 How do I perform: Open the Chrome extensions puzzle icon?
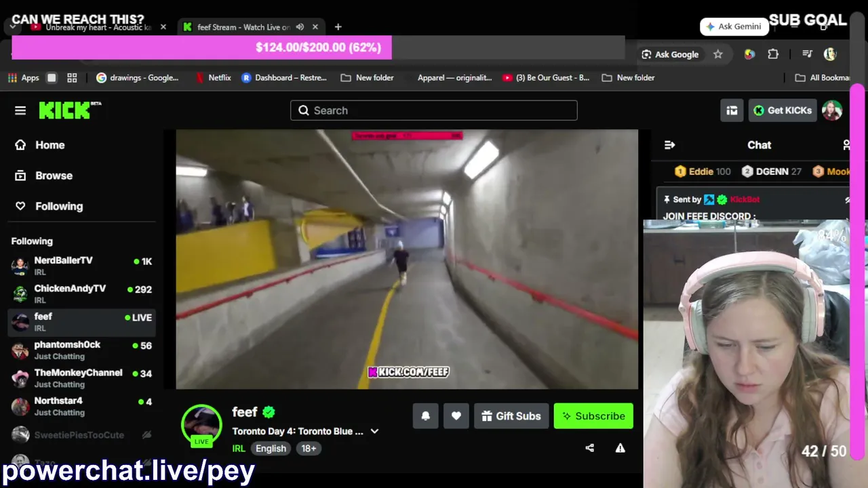(x=773, y=54)
